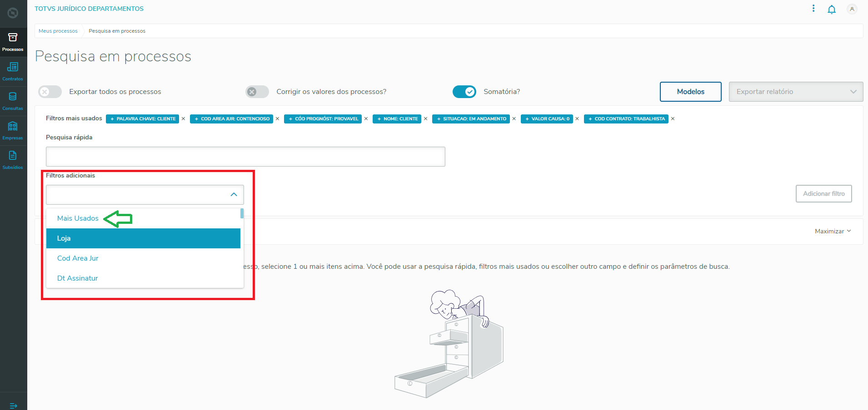Open the Empresas sidebar section
This screenshot has width=868, height=410.
pyautogui.click(x=13, y=131)
